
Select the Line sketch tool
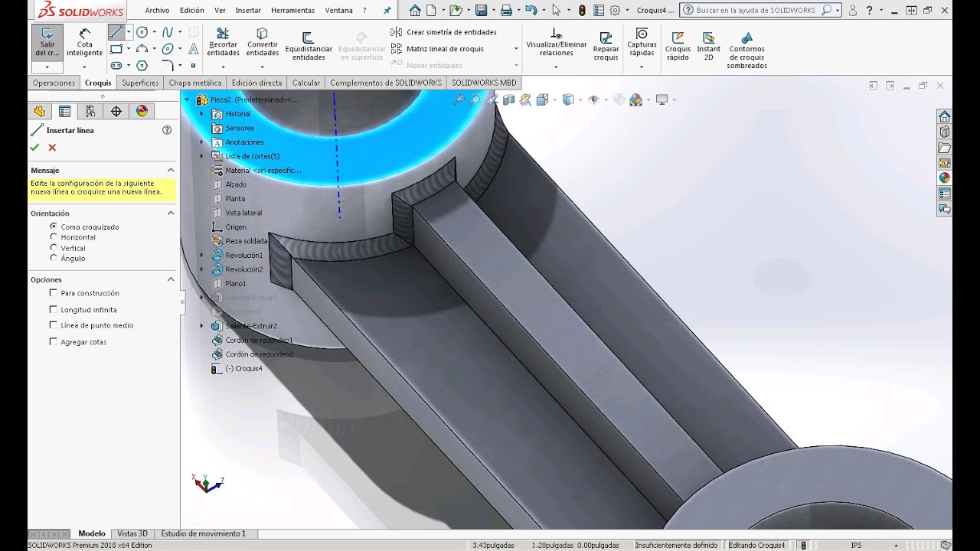116,32
